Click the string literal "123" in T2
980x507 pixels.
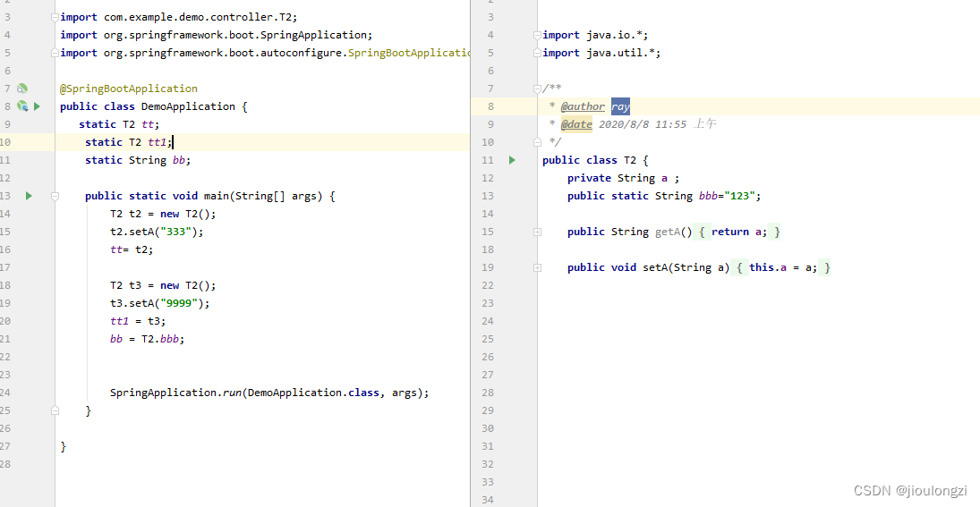click(739, 196)
